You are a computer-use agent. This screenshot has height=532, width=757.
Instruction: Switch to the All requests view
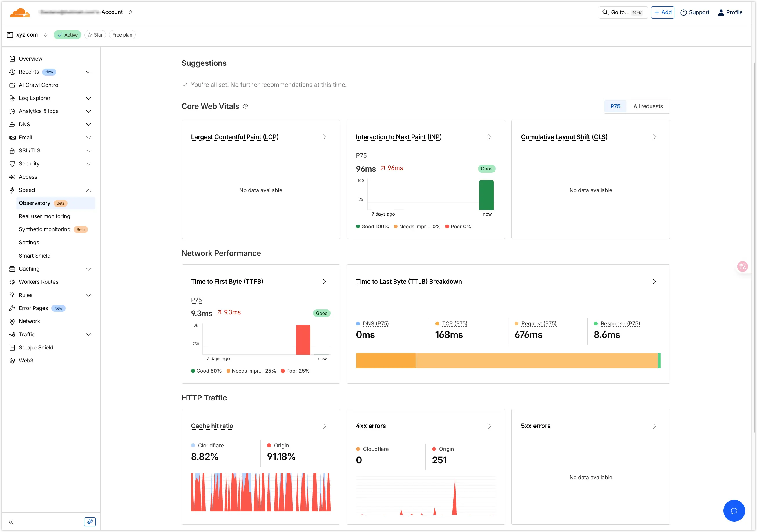click(x=648, y=106)
